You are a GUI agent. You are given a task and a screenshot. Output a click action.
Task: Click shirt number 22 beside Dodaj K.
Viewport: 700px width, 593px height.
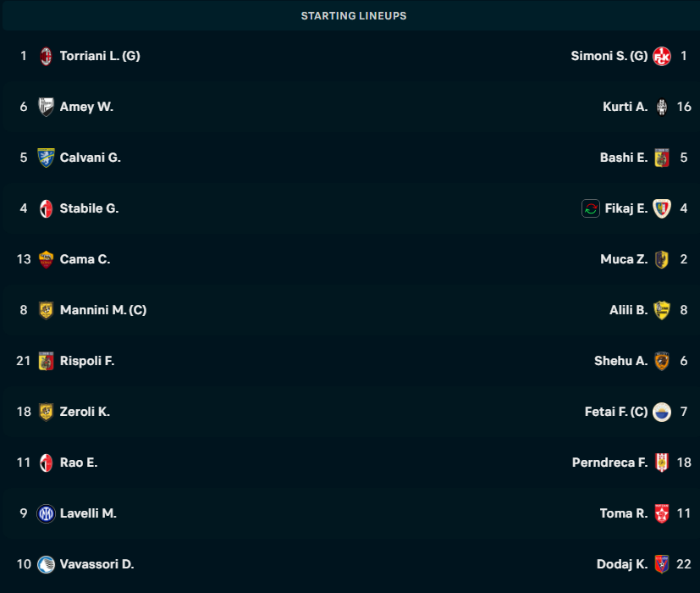[x=684, y=564]
